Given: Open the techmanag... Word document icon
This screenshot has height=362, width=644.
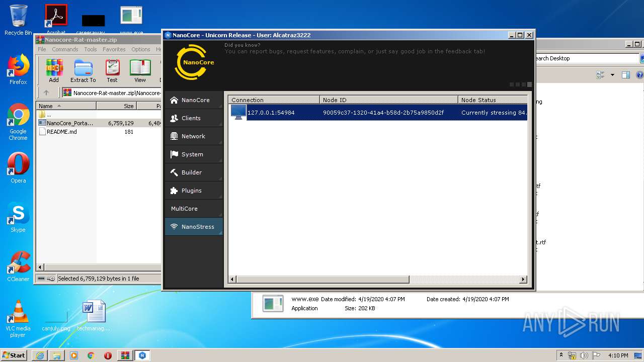Looking at the screenshot, I should (x=94, y=316).
